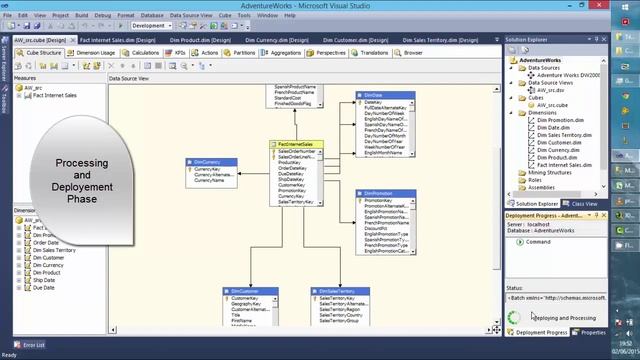640x360 pixels.
Task: Click the diagram pan locator icon
Action: [x=496, y=330]
